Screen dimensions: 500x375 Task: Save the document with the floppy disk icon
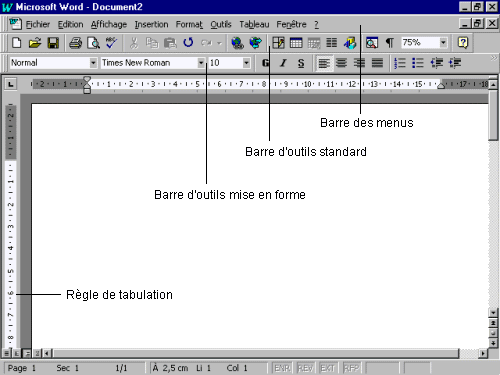pos(53,43)
